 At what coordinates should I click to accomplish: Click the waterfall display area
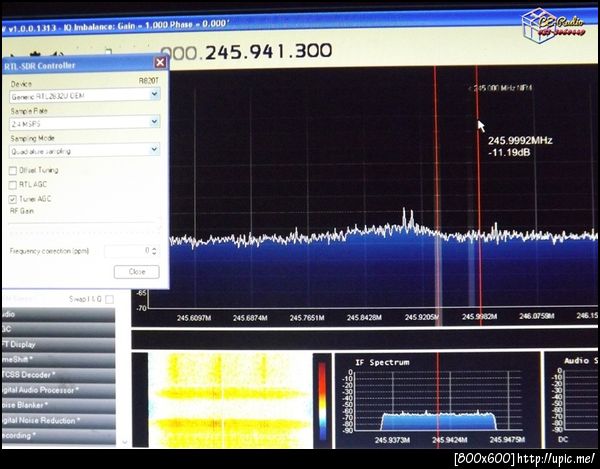[x=230, y=400]
